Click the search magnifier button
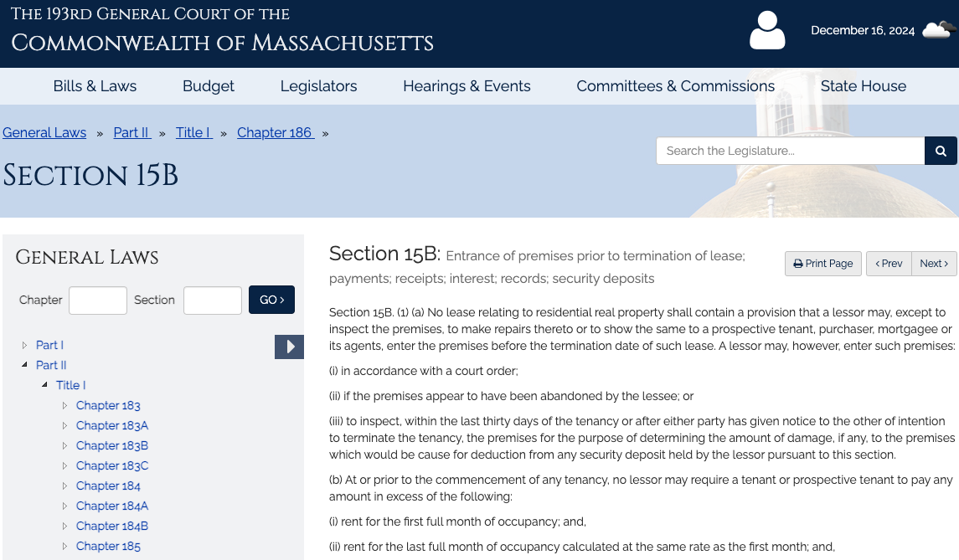Image resolution: width=959 pixels, height=560 pixels. click(941, 152)
